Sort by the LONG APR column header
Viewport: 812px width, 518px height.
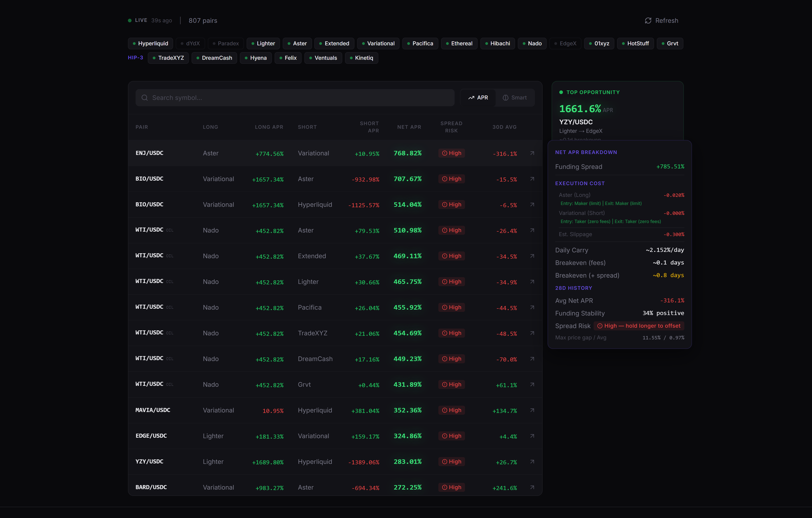tap(269, 127)
